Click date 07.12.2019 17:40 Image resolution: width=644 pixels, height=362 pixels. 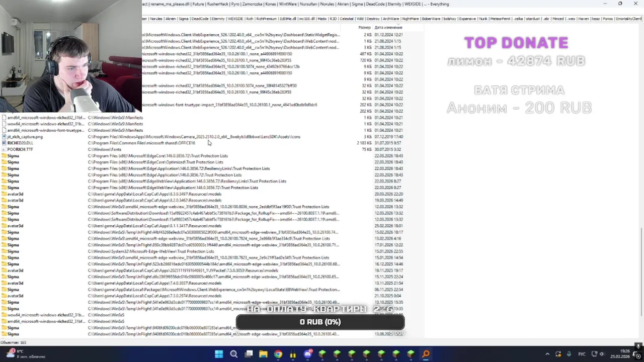(x=388, y=137)
